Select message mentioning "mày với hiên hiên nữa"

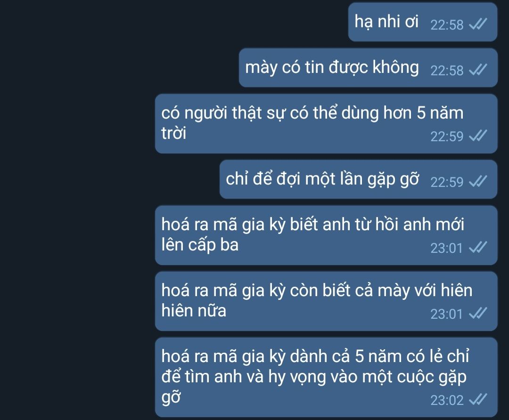[326, 301]
